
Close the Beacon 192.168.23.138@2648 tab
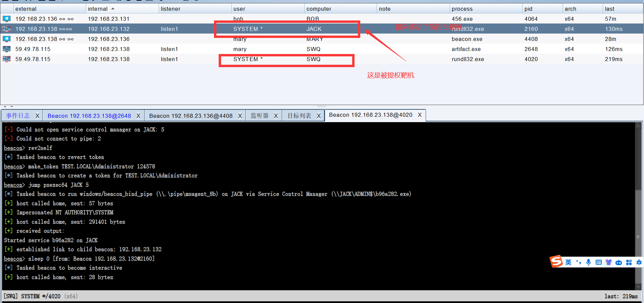pos(138,116)
